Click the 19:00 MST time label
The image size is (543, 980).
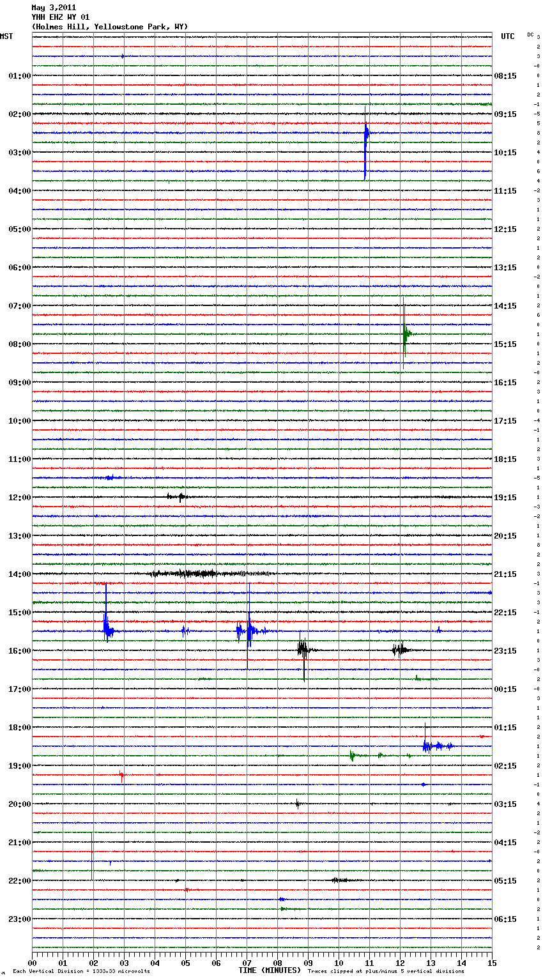pos(20,766)
